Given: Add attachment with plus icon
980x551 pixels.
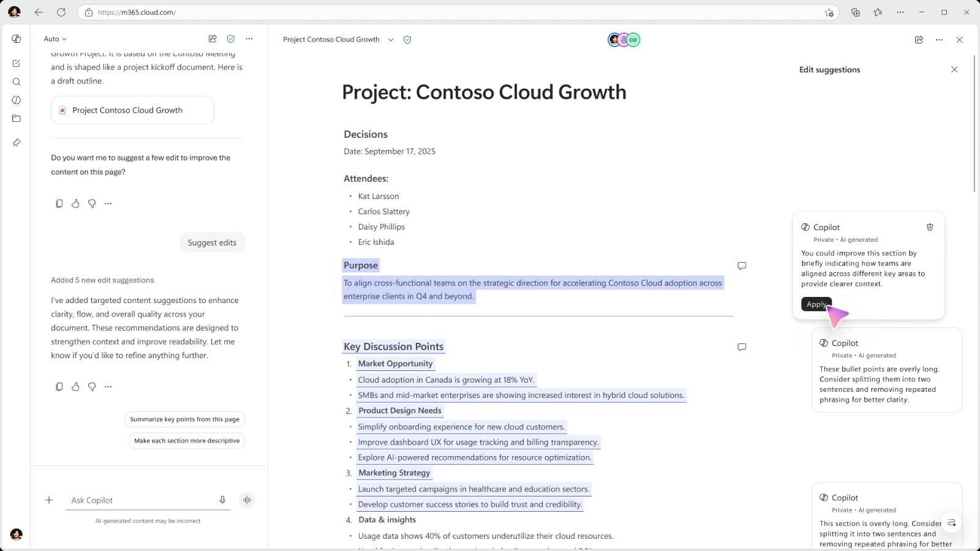Looking at the screenshot, I should pyautogui.click(x=49, y=500).
